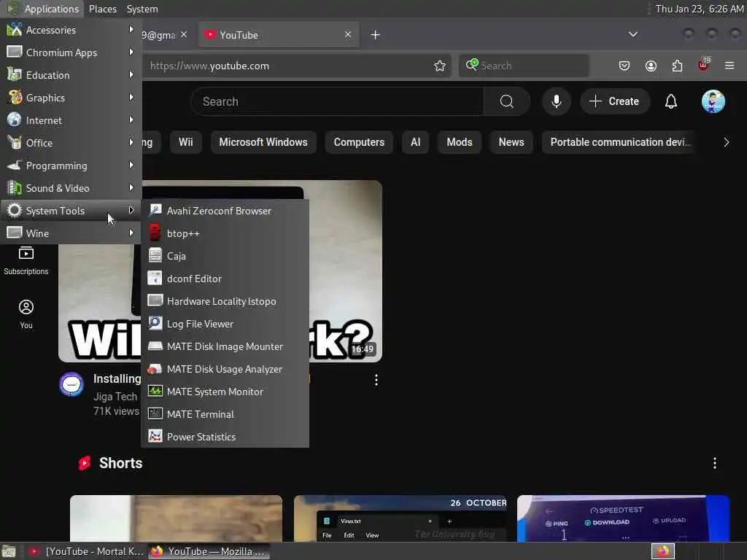This screenshot has height=560, width=747.
Task: Select the News filter chip
Action: point(511,142)
